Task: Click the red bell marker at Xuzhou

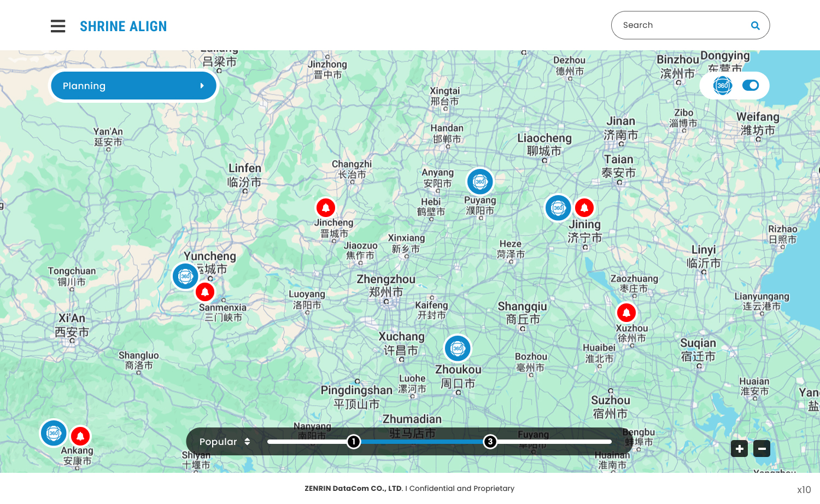Action: point(626,313)
